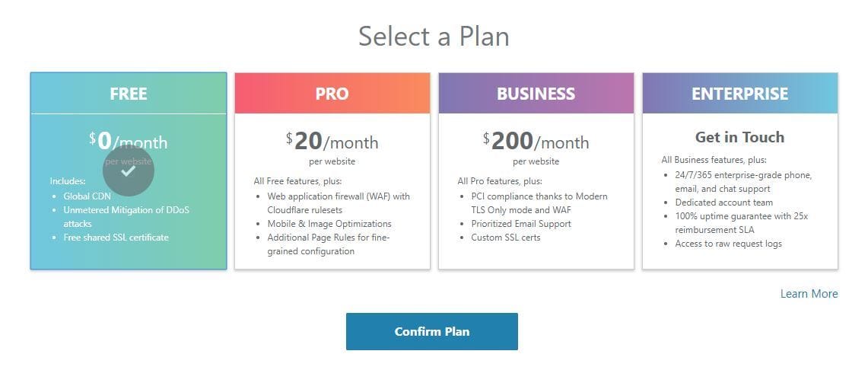
Task: Click Mobile & Image Optimizations feature
Action: tap(329, 224)
